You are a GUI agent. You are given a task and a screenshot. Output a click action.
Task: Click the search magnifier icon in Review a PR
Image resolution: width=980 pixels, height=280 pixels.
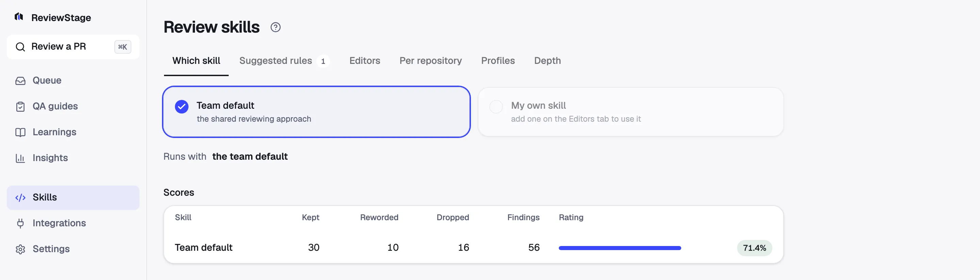click(x=20, y=47)
